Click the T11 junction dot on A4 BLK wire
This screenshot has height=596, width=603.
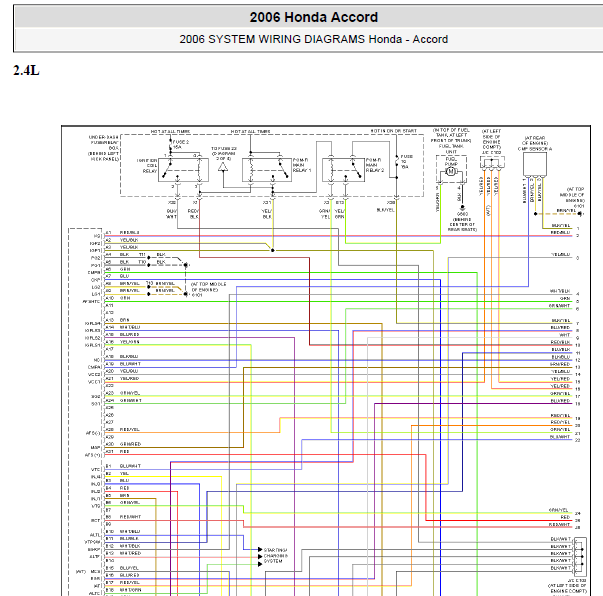(149, 257)
